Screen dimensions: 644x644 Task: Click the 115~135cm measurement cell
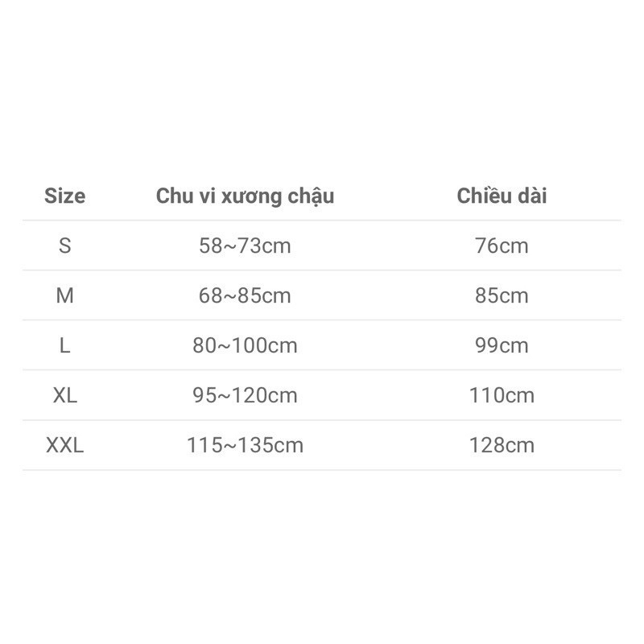tap(245, 445)
